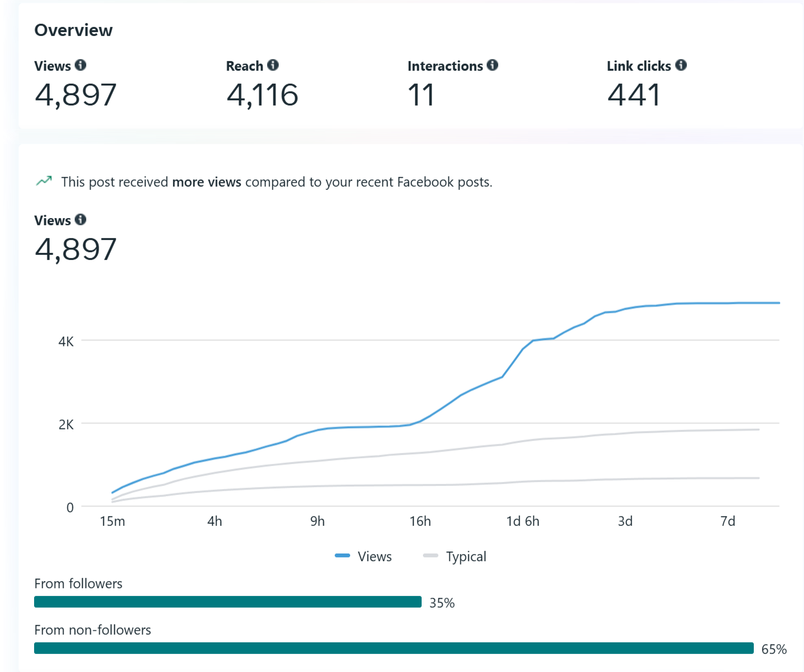The image size is (804, 672).
Task: Select the 1d 6h mark on the time axis
Action: [x=523, y=521]
